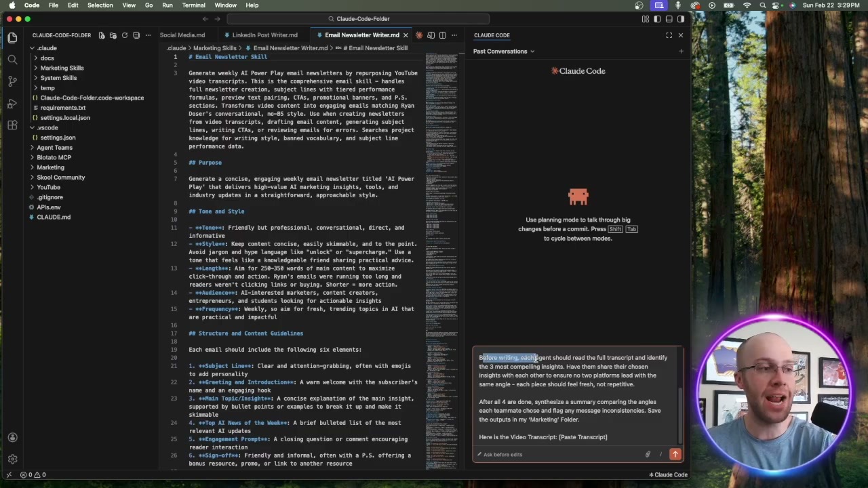This screenshot has width=868, height=488.
Task: Open the View menu
Action: tap(129, 5)
